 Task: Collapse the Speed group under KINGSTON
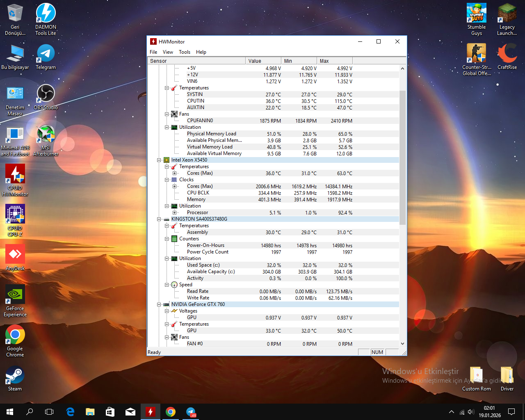(x=167, y=285)
